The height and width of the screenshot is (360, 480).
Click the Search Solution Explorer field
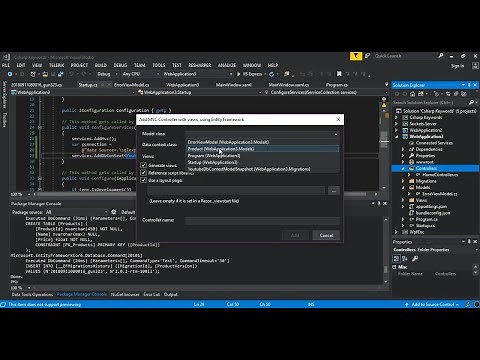tap(430, 102)
